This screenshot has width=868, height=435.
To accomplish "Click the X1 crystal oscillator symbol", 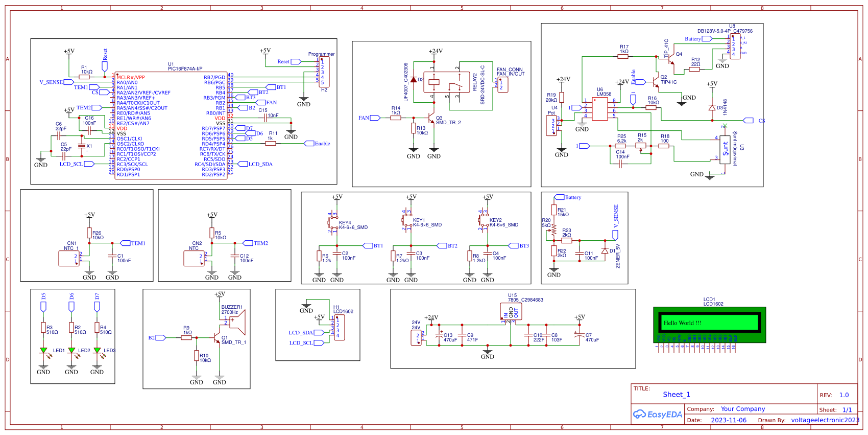I will [82, 146].
